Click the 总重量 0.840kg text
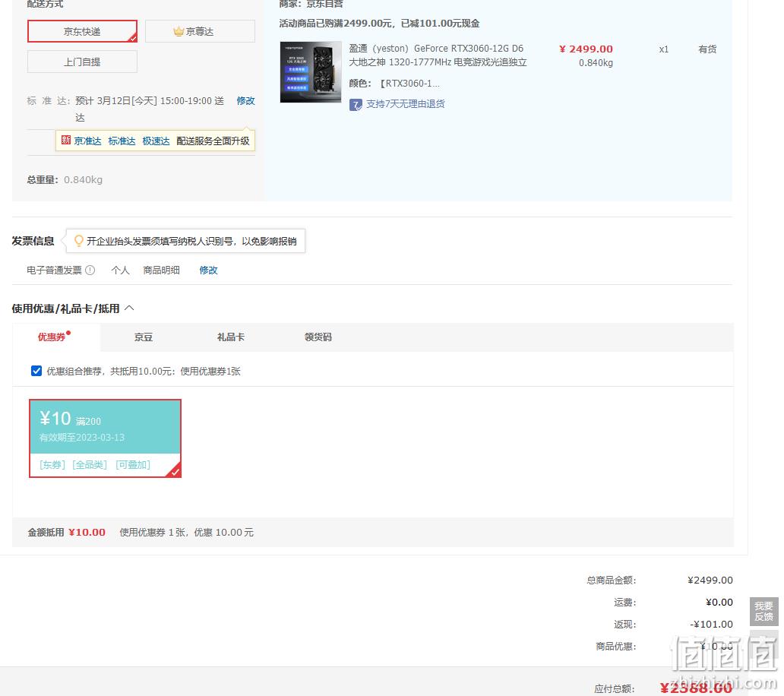 point(65,179)
